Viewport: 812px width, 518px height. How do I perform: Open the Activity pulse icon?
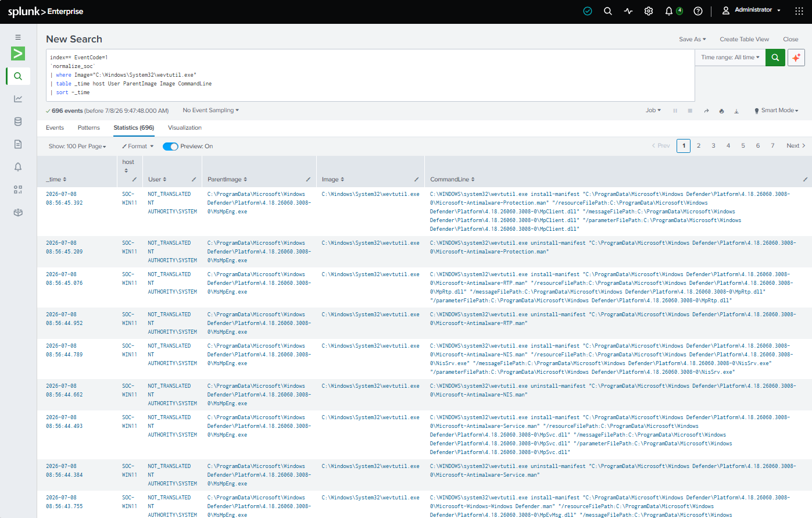coord(628,11)
